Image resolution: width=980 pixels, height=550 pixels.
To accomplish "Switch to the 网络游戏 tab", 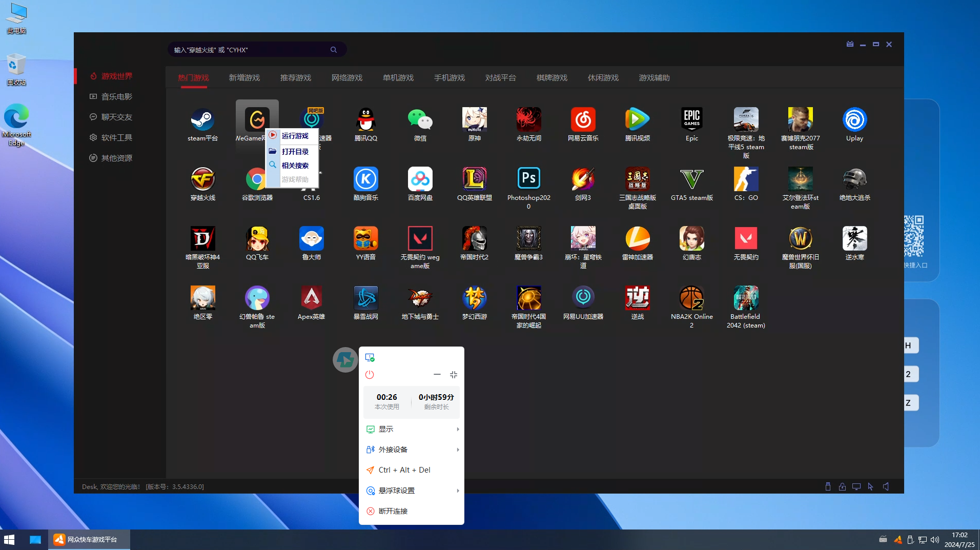I will tap(347, 78).
